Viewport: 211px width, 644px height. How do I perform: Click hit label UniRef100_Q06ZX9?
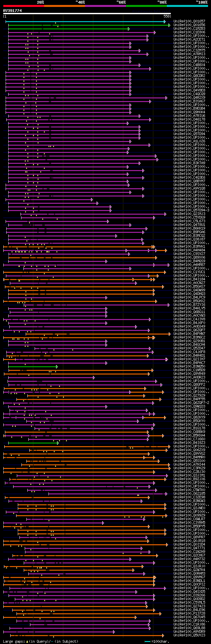click(x=189, y=450)
